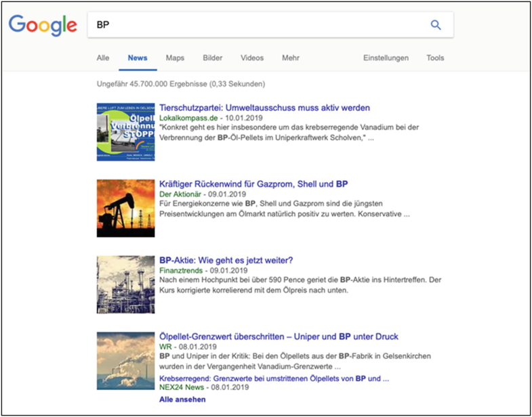Screen dimensions: 532x417
Task: Switch to the Bilder tab
Action: click(x=213, y=58)
